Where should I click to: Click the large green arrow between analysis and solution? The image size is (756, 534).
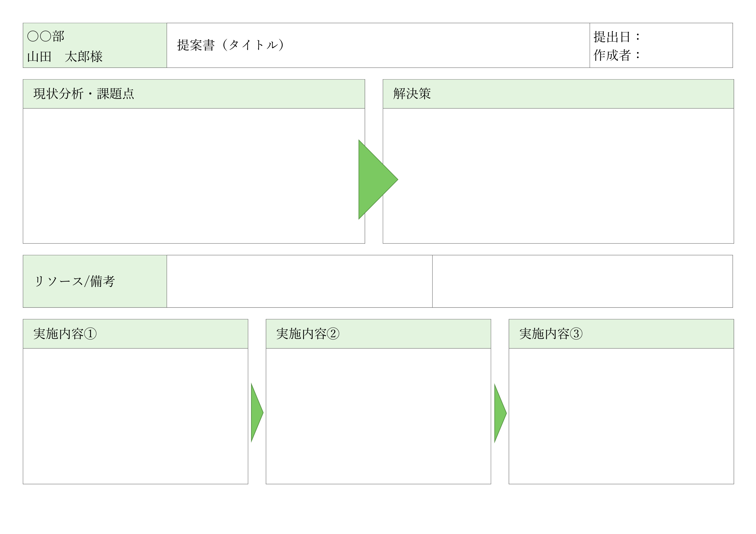point(374,180)
